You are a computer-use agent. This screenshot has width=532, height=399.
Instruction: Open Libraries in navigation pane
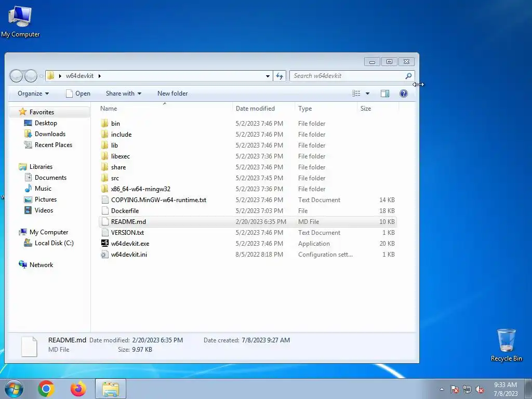tap(41, 167)
